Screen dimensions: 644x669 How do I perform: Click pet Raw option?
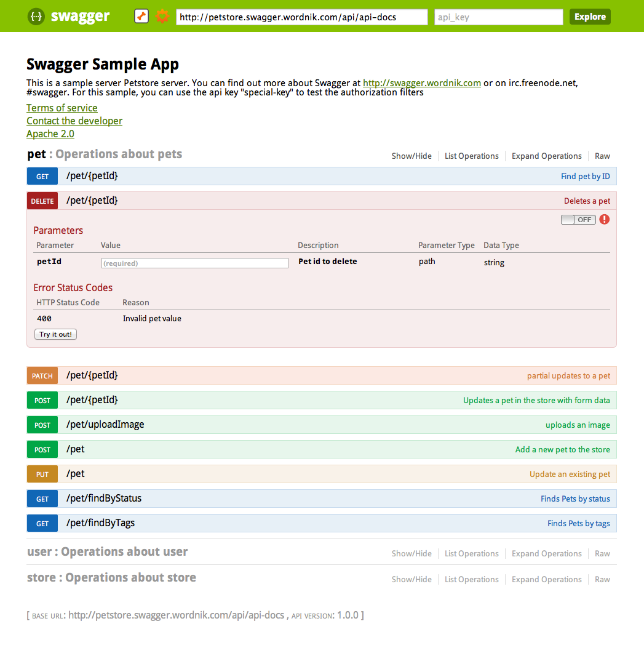click(x=602, y=156)
